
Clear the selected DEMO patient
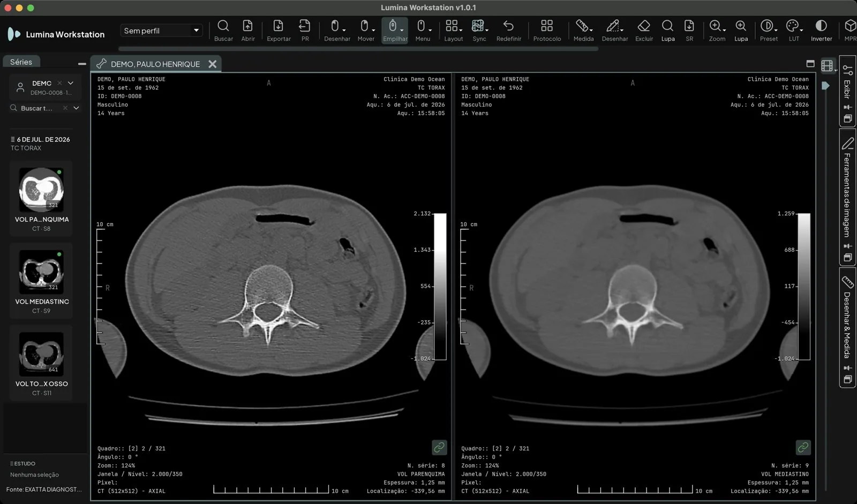point(59,83)
